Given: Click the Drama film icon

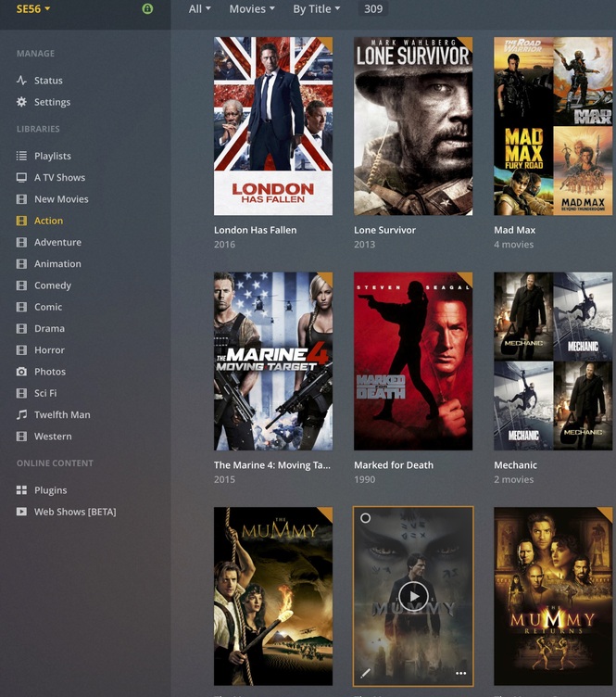Looking at the screenshot, I should tap(21, 328).
